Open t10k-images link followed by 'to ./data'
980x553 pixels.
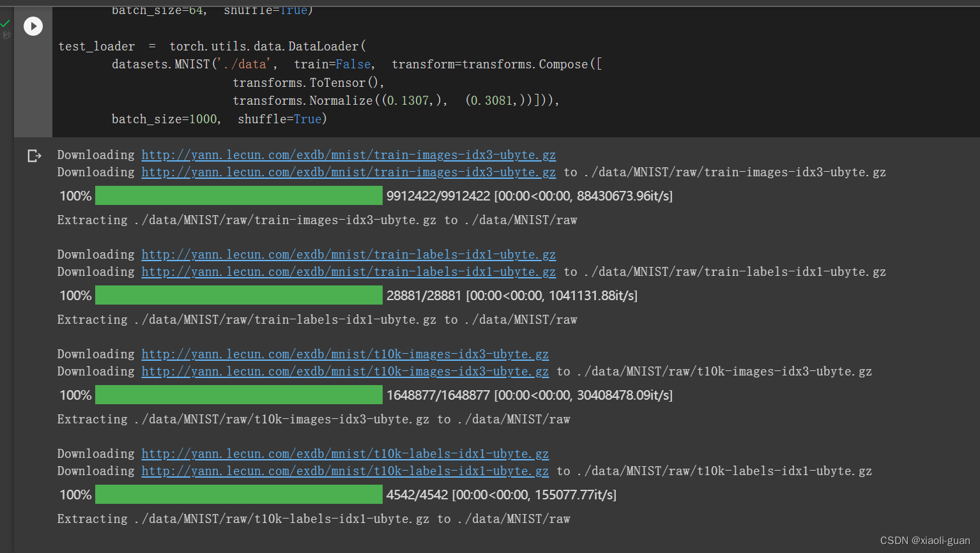pyautogui.click(x=345, y=371)
